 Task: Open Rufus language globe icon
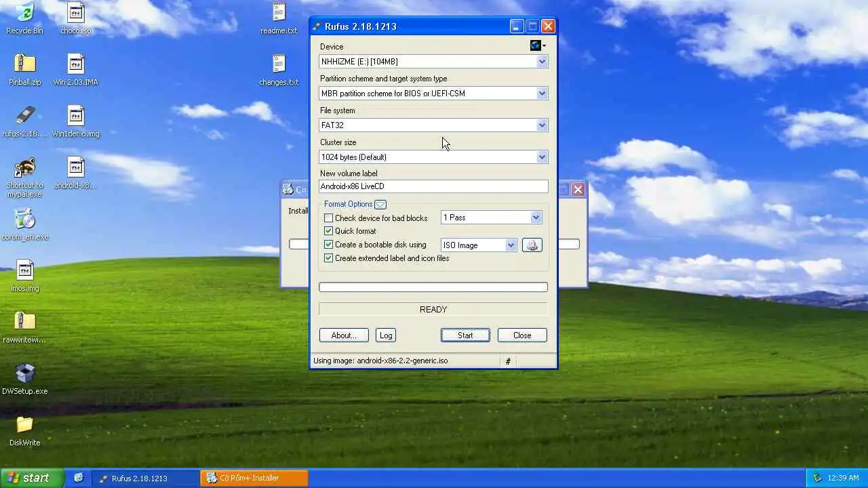(538, 45)
